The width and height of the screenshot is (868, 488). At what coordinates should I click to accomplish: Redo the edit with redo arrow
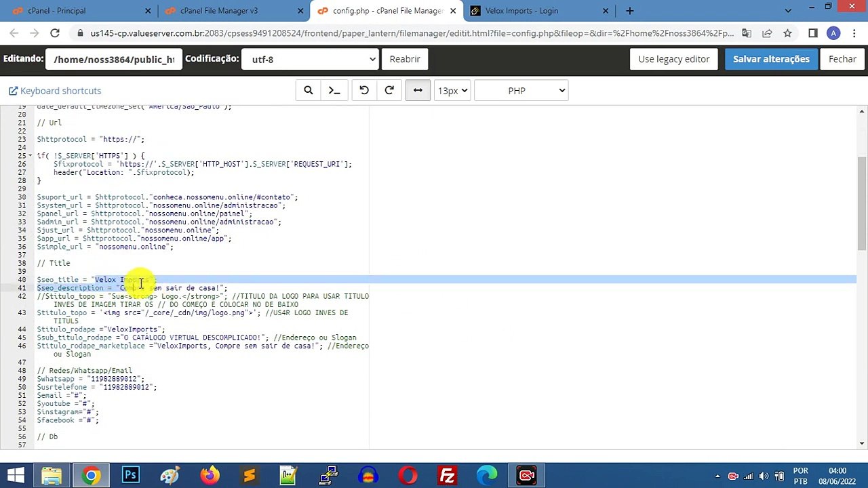click(x=389, y=91)
